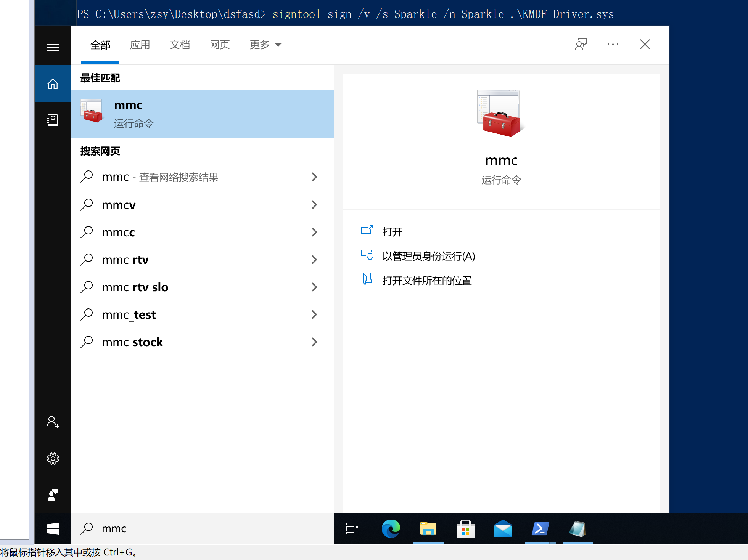Open search settings gear icon
Viewport: 748px width, 560px height.
[53, 459]
